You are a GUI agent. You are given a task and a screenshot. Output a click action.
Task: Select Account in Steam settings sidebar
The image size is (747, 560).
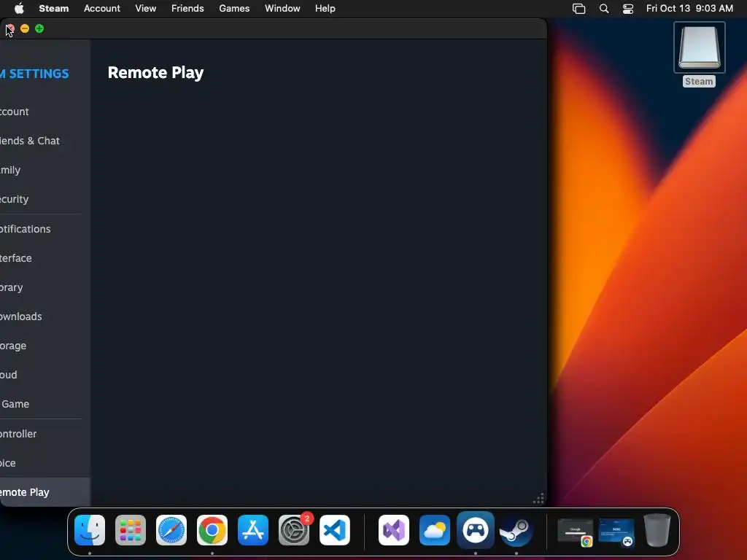(x=43, y=112)
